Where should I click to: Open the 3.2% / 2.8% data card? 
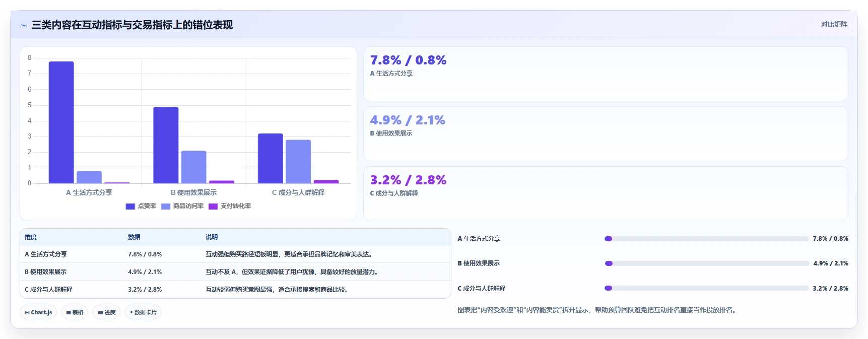point(606,194)
